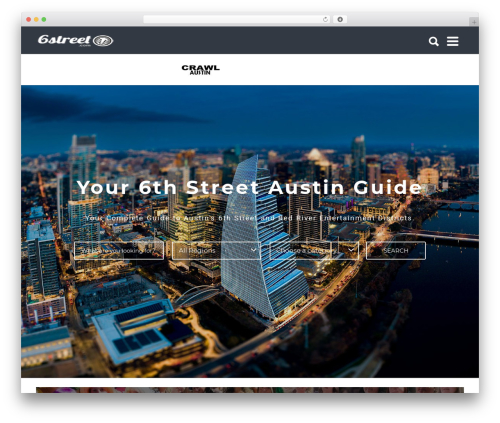500x423 pixels.
Task: Close the browser window with red button
Action: coord(29,19)
